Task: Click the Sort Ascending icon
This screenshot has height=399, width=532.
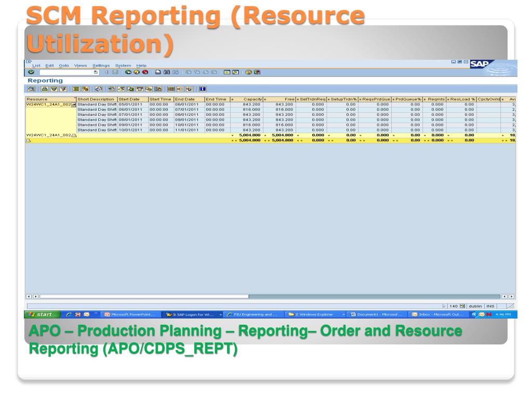Action: pos(45,89)
